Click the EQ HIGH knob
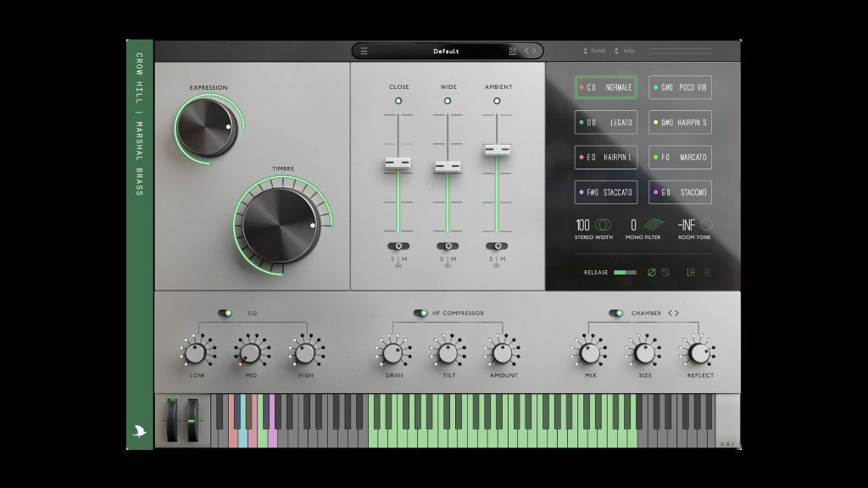 click(305, 353)
